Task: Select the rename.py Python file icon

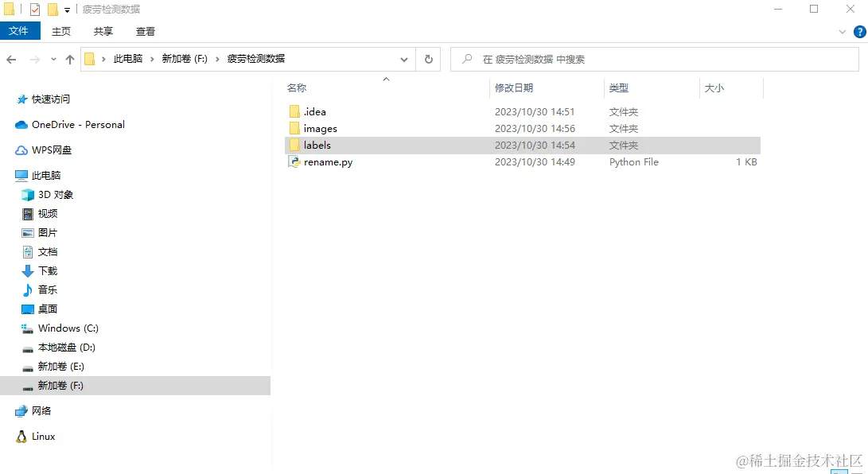Action: click(294, 161)
